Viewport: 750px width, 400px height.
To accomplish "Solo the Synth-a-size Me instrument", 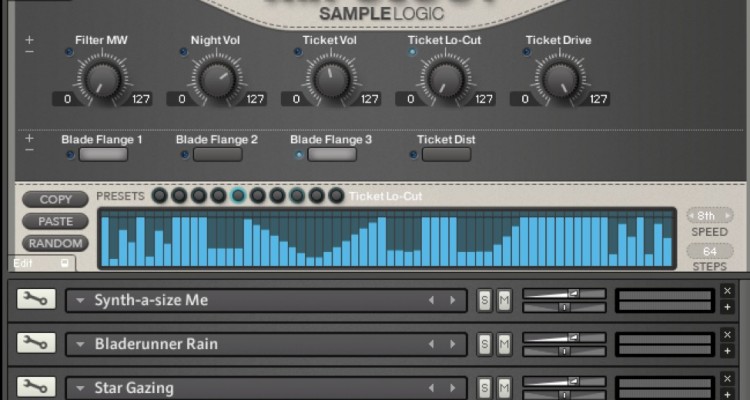I will point(485,300).
